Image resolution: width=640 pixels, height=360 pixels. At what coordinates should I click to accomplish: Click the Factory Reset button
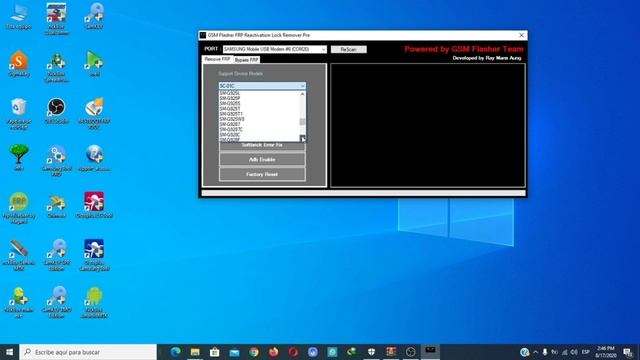point(262,174)
